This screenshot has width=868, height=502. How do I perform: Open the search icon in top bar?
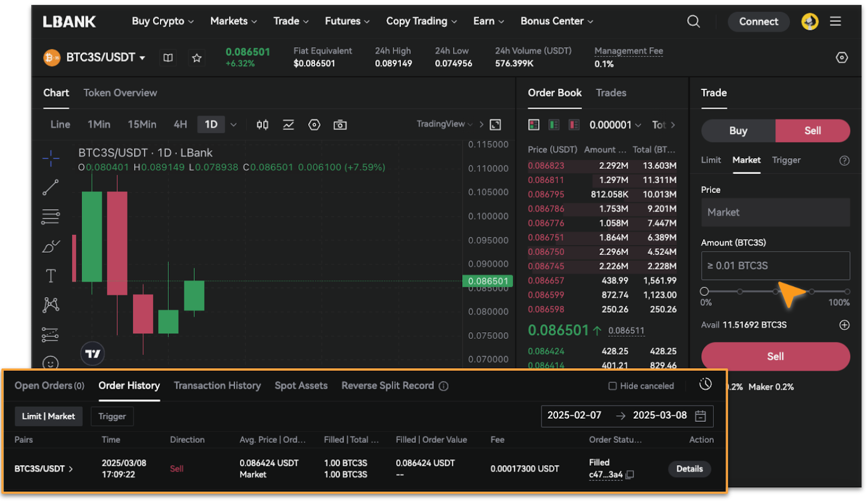pos(693,21)
